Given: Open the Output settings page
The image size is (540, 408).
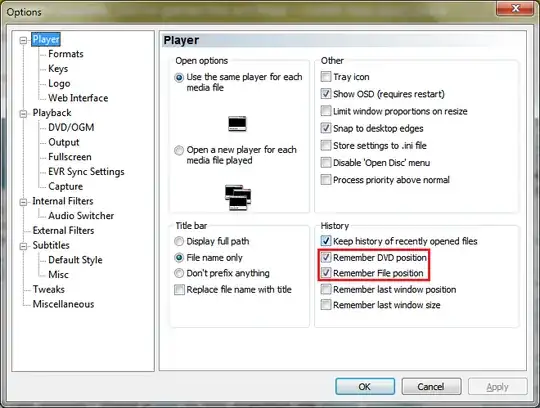Looking at the screenshot, I should [x=64, y=142].
